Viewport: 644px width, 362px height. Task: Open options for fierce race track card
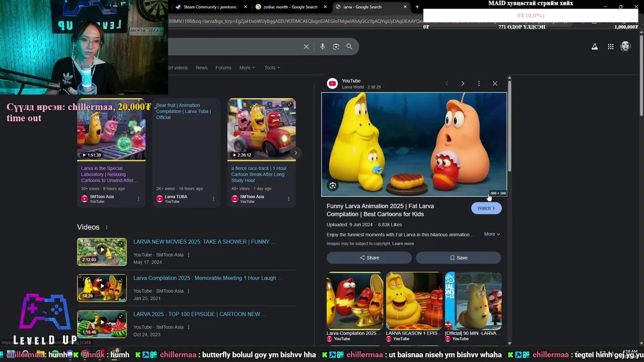tap(288, 199)
